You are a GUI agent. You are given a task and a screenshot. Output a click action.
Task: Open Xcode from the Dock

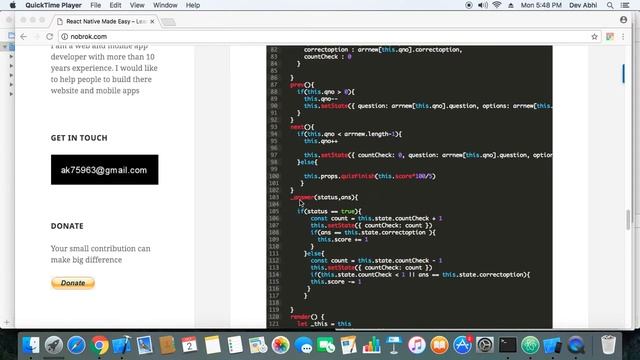122,345
